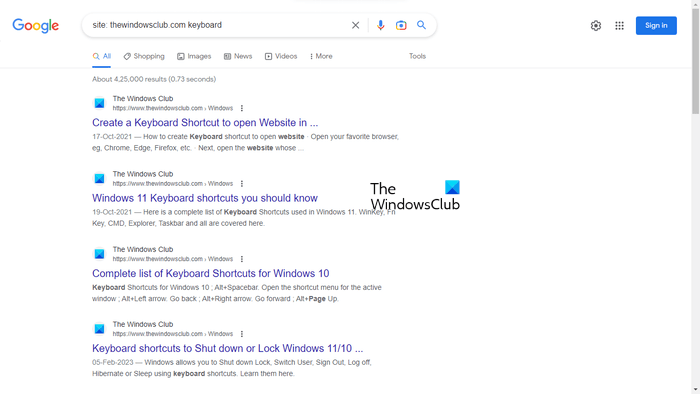
Task: Click the 'About 4,25,000 results' text
Action: click(154, 79)
